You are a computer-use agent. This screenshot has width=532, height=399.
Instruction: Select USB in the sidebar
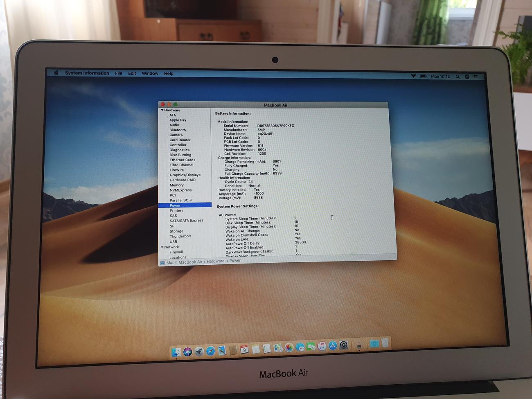click(x=174, y=241)
